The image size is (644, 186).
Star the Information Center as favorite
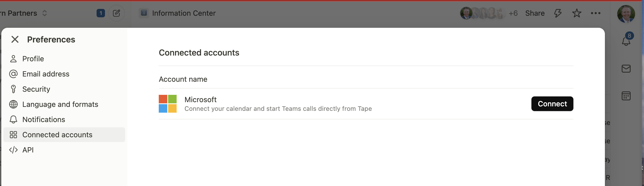(x=577, y=13)
